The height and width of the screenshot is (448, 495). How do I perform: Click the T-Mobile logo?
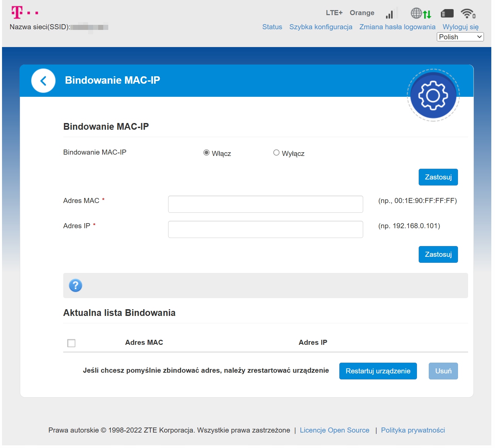click(25, 13)
